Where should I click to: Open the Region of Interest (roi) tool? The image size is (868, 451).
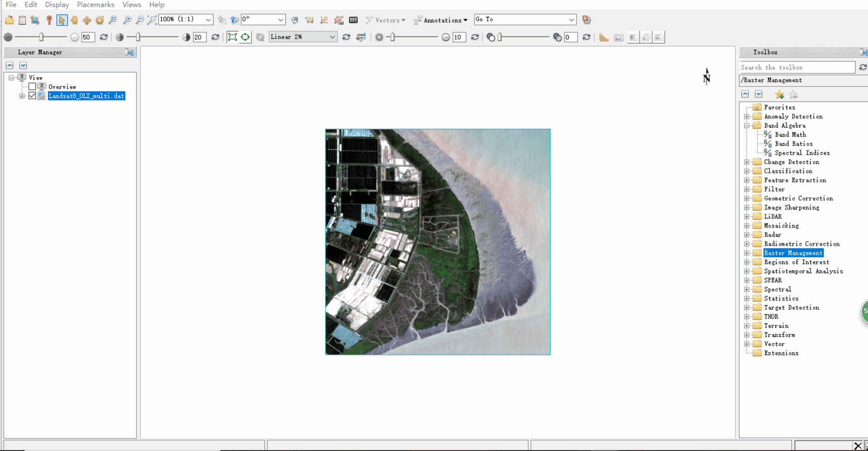(x=339, y=20)
